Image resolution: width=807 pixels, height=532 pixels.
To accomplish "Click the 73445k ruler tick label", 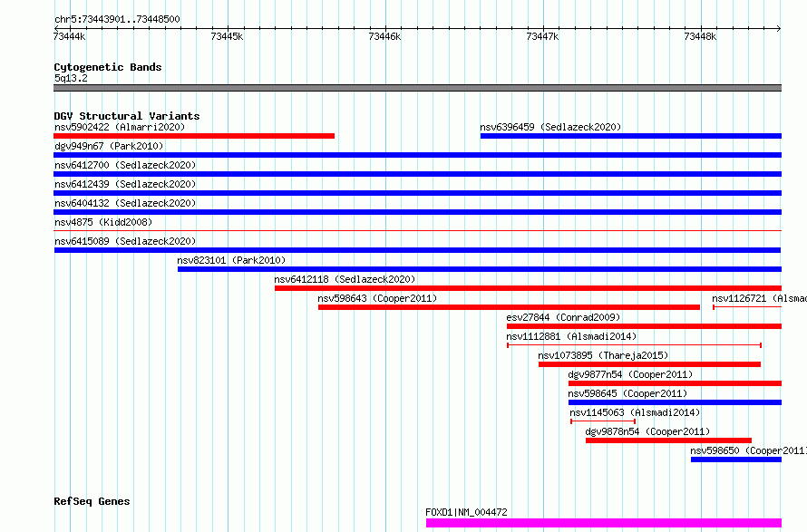I will click(227, 36).
